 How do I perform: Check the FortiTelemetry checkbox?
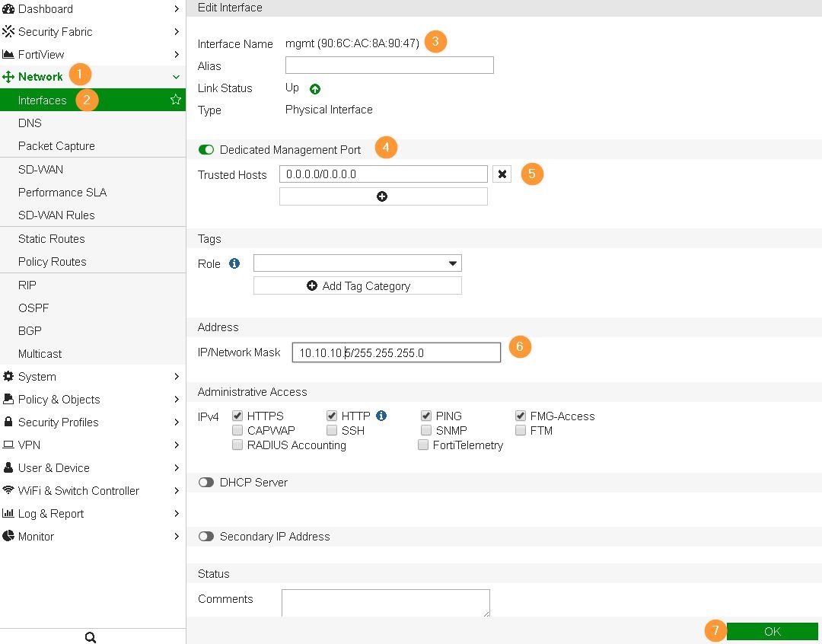click(423, 445)
